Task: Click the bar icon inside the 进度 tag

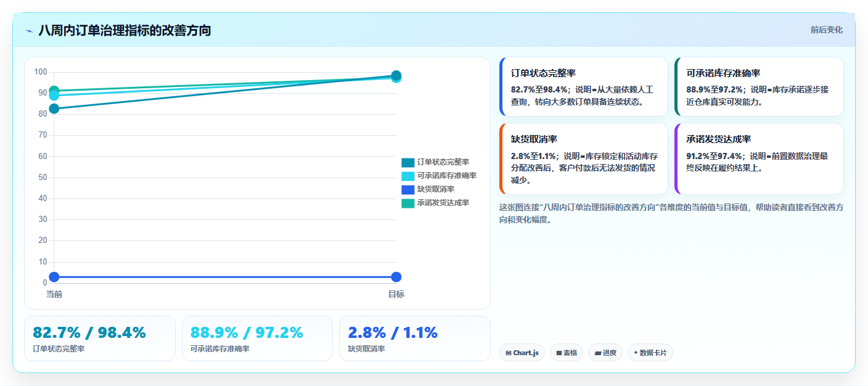Action: point(598,353)
